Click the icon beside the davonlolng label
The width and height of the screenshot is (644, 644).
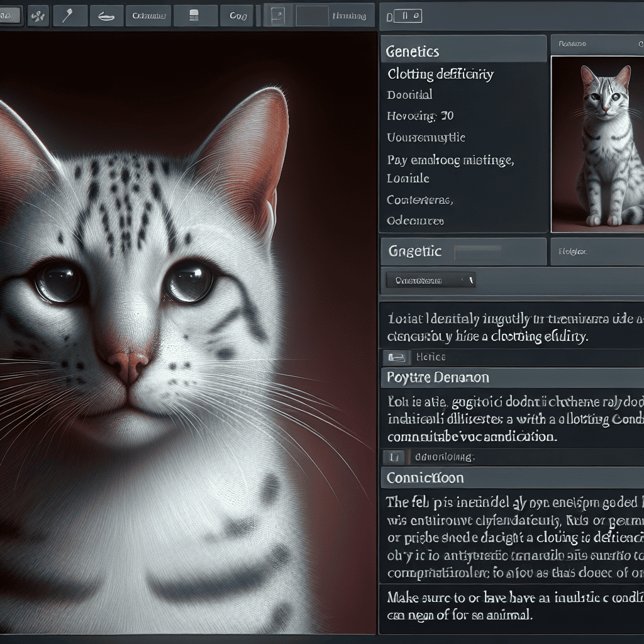click(396, 457)
